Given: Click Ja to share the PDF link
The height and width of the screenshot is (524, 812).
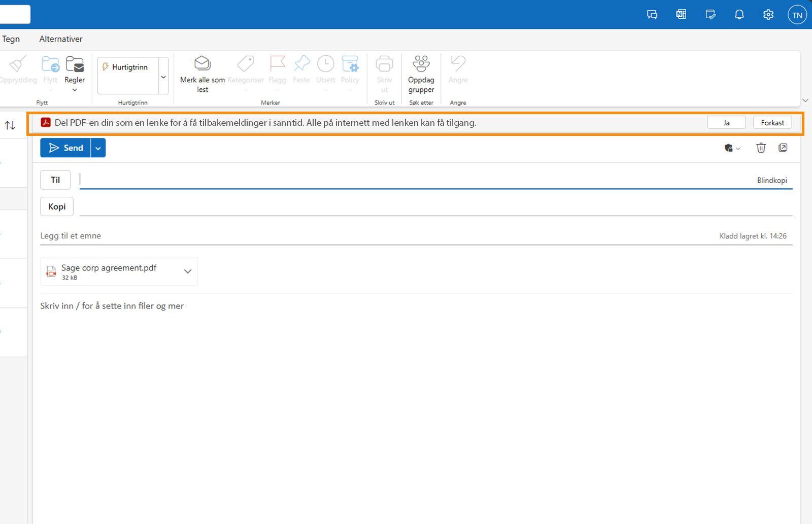Looking at the screenshot, I should 726,122.
